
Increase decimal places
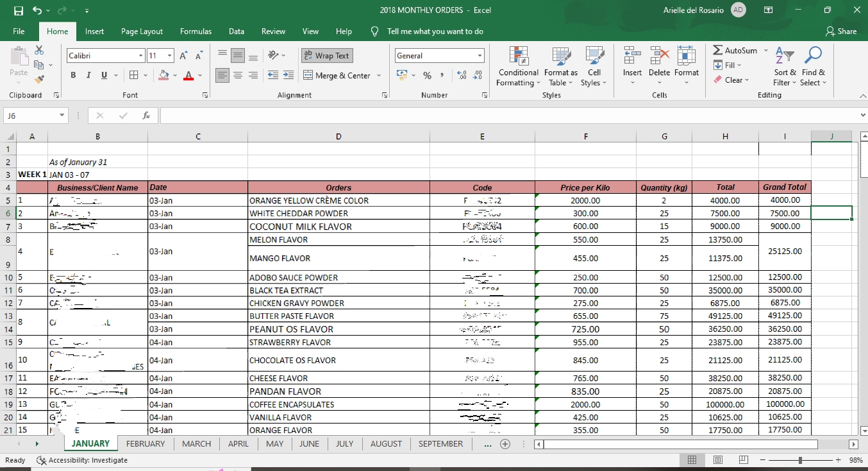(x=462, y=75)
